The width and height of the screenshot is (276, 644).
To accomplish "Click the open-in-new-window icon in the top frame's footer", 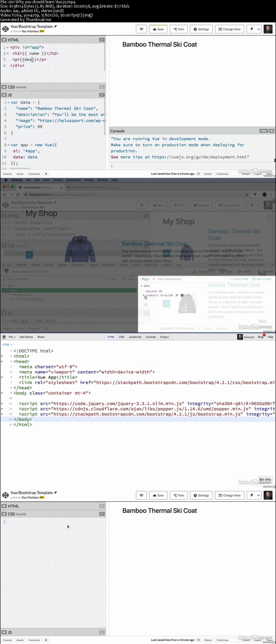I will click(199, 174).
